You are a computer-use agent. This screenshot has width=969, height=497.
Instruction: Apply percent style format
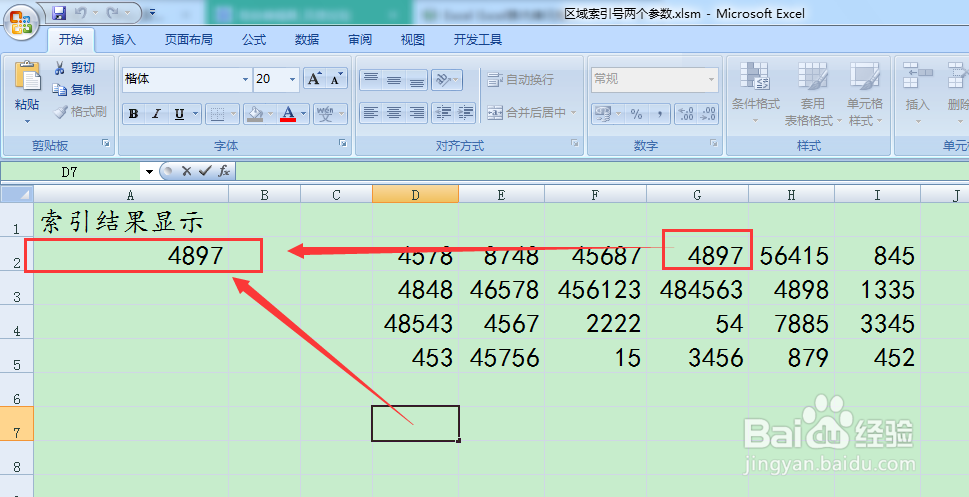(x=637, y=114)
